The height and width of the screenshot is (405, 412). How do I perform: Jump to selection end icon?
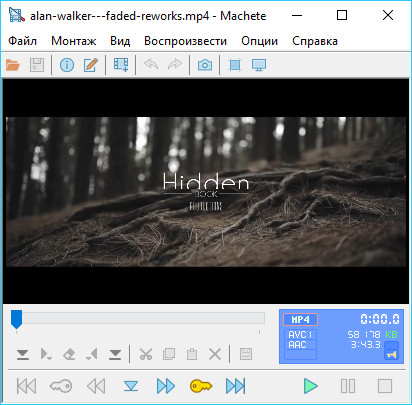pos(115,354)
